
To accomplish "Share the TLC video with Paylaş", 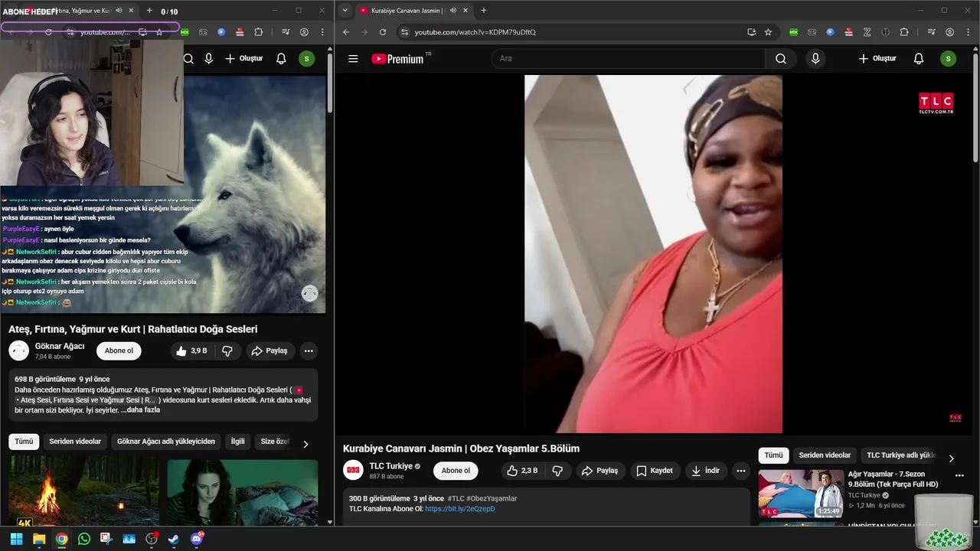I will [x=600, y=471].
